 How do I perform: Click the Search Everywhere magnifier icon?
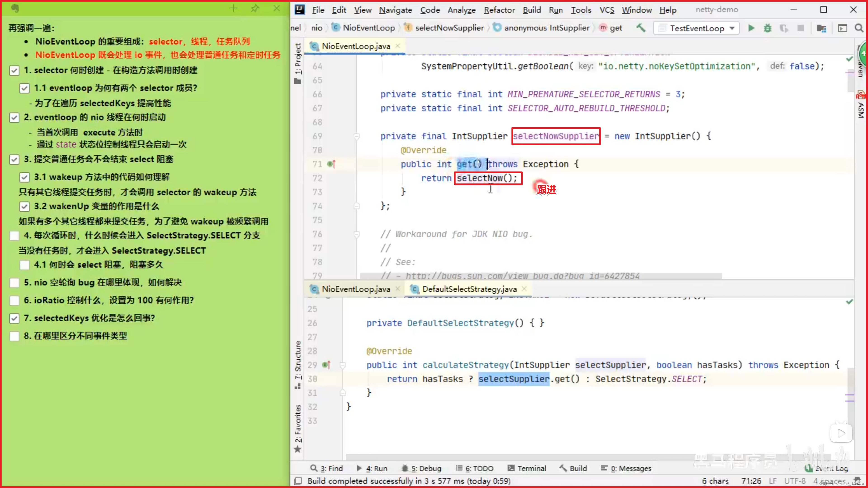pos(859,28)
